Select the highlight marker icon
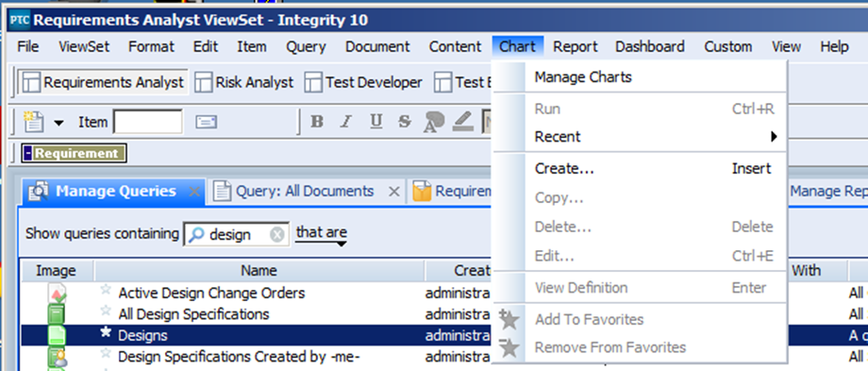This screenshot has height=371, width=868. [x=463, y=121]
